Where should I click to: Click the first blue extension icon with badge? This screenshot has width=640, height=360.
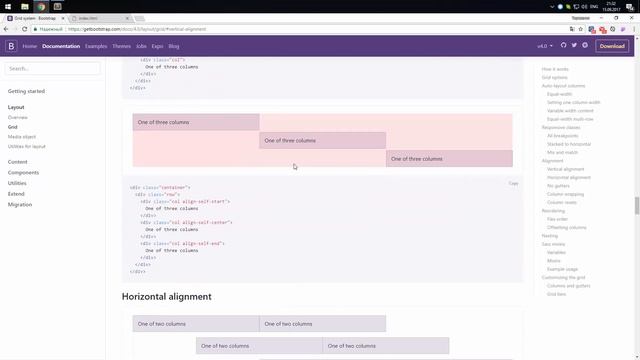pos(592,29)
